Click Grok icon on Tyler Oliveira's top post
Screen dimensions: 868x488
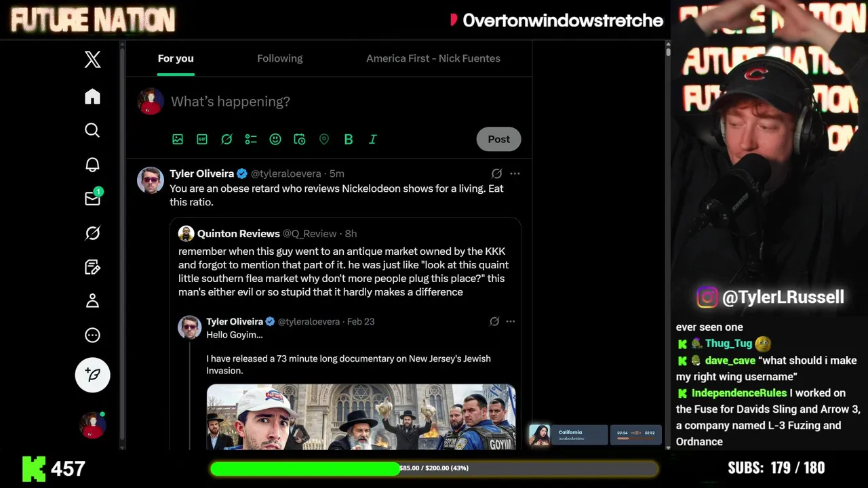click(x=496, y=174)
